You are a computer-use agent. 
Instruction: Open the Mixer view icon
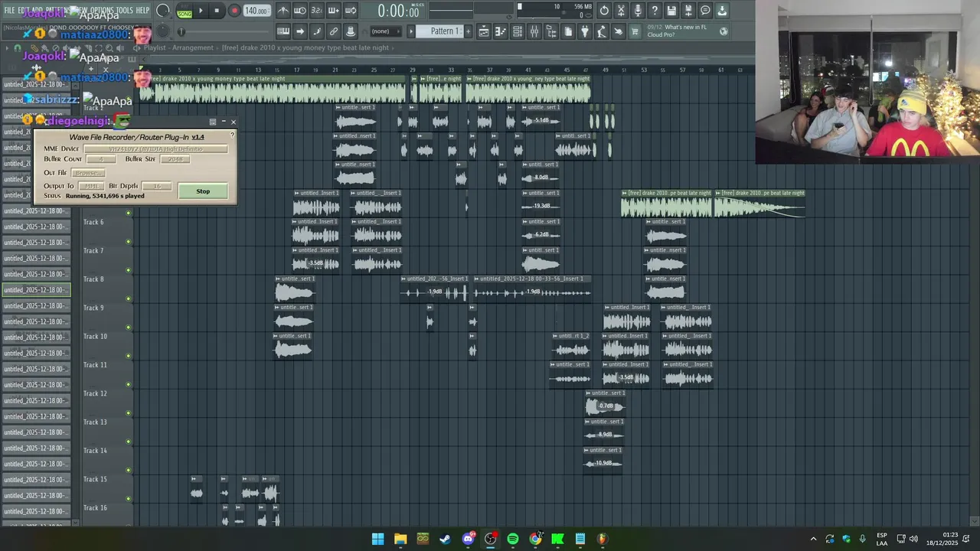[x=534, y=31]
